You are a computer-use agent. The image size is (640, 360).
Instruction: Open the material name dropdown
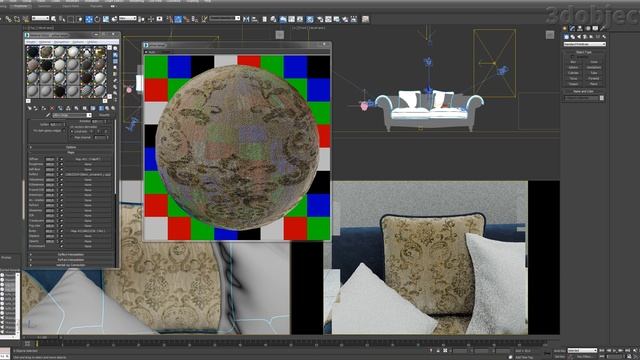coord(72,115)
